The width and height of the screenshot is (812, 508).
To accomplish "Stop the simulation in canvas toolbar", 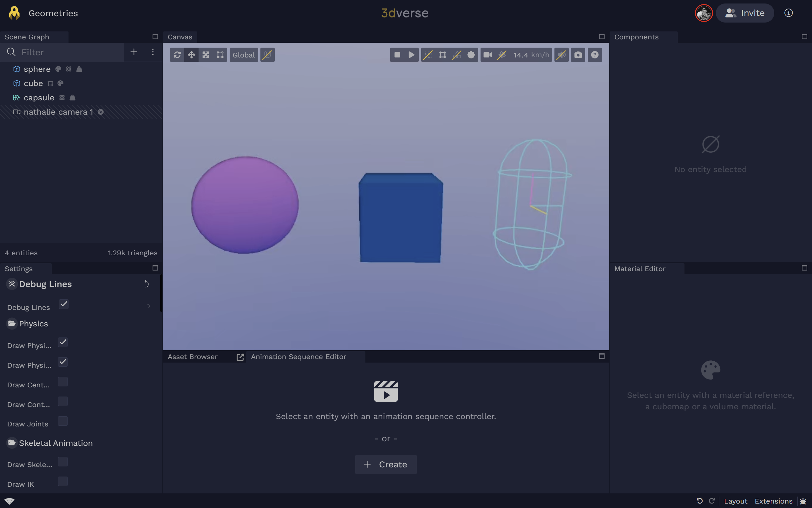I will (x=397, y=55).
